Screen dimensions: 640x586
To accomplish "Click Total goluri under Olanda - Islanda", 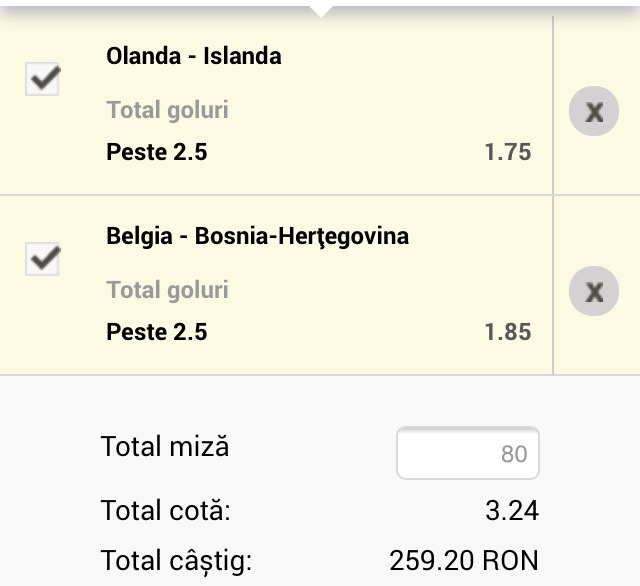I will [167, 110].
